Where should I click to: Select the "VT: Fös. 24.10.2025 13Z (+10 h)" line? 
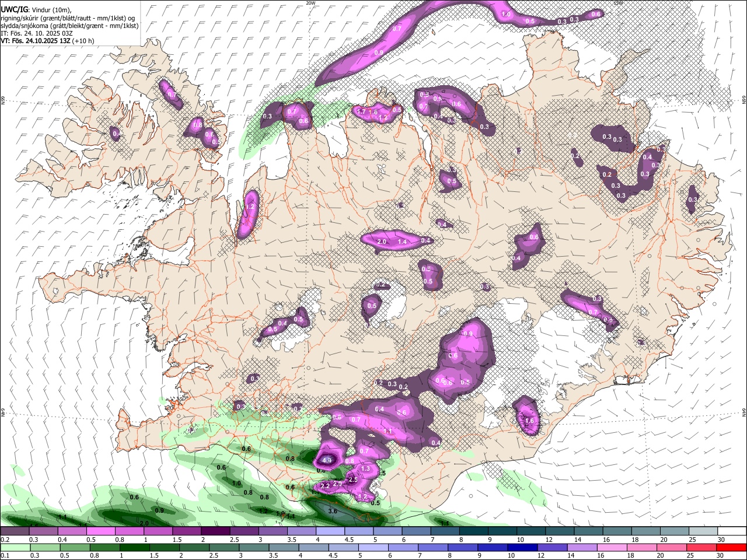47,41
